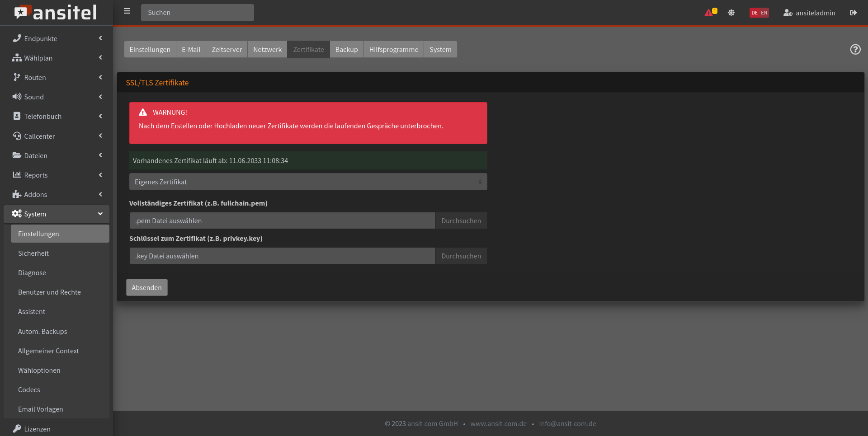Image resolution: width=868 pixels, height=436 pixels.
Task: Toggle the light/dark theme sun icon
Action: point(731,13)
